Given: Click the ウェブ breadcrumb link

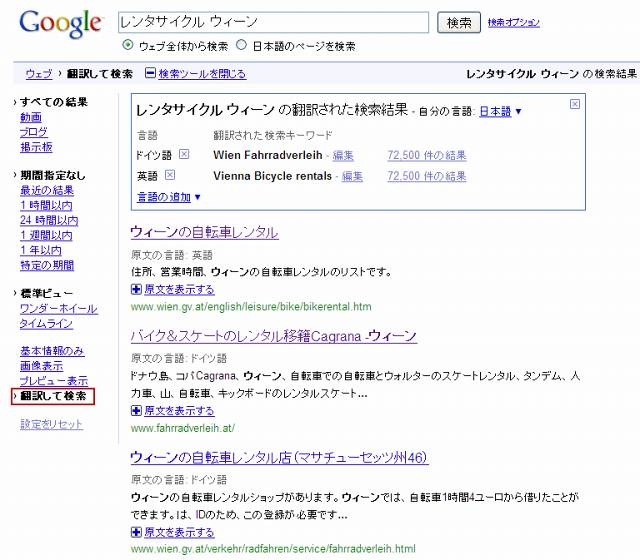Looking at the screenshot, I should coord(39,73).
